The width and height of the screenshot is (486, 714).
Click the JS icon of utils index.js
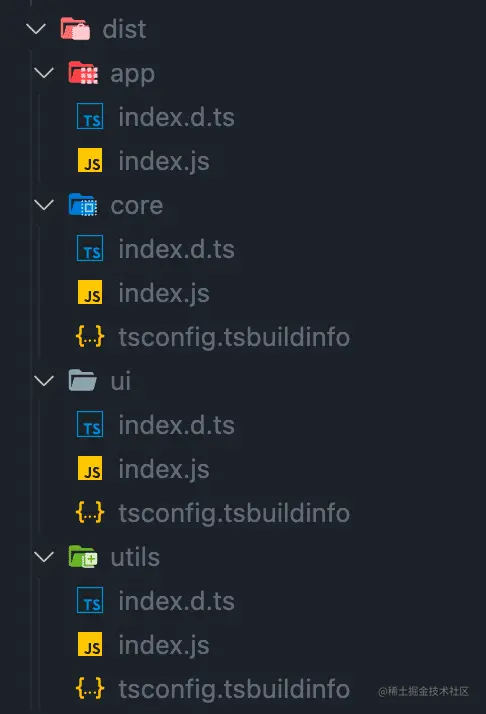pyautogui.click(x=90, y=643)
